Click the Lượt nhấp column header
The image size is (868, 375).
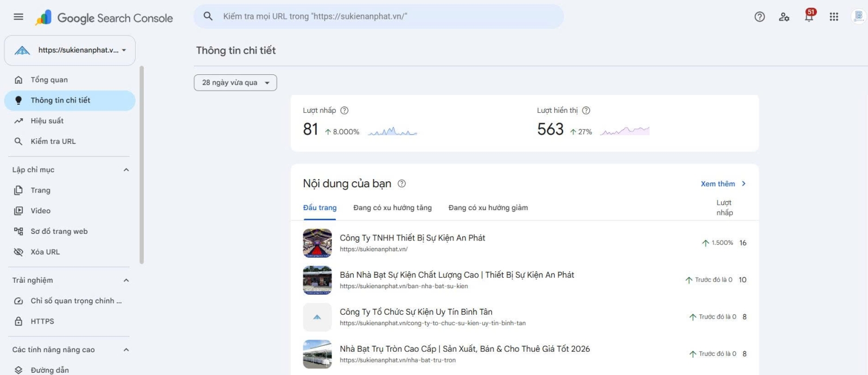click(724, 208)
